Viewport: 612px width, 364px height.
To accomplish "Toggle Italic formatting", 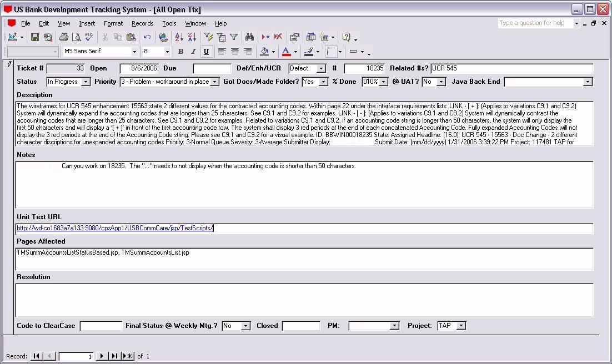I will tap(193, 52).
